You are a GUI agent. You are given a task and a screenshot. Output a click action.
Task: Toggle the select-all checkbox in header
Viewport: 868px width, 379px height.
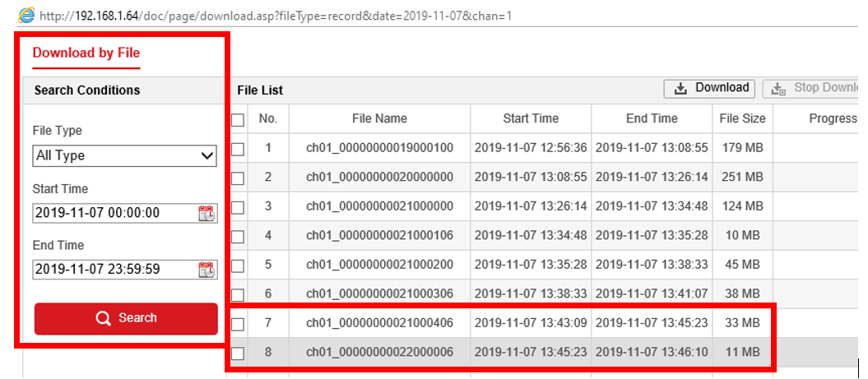coord(238,120)
